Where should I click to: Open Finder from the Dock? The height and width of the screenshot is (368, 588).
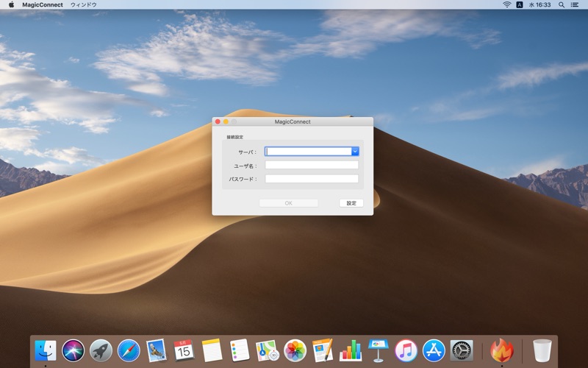click(46, 350)
